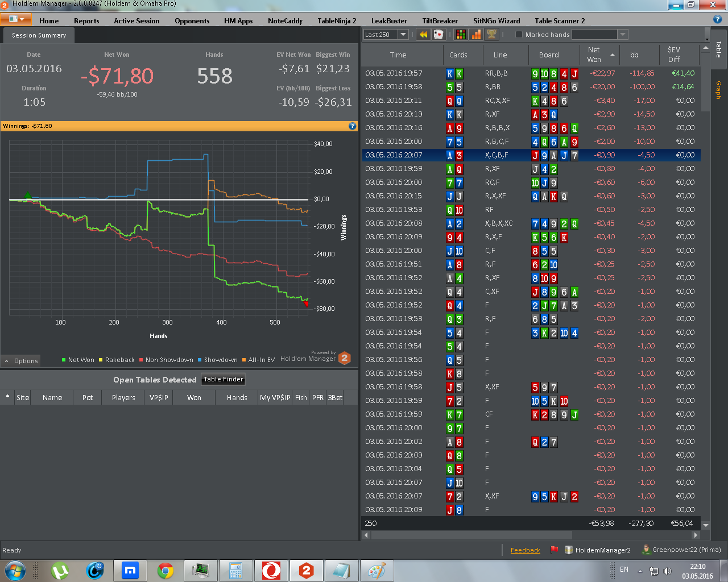
Task: Click the red circle app taskbar icon
Action: (x=271, y=570)
